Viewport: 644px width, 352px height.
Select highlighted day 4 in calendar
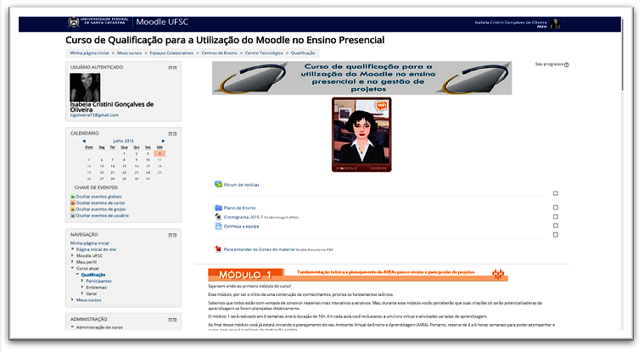160,154
